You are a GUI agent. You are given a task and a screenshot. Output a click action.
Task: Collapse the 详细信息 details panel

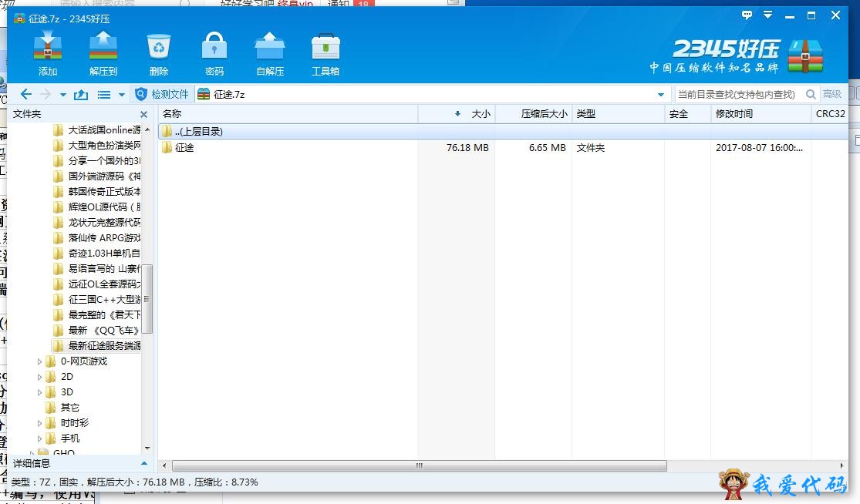tap(143, 463)
